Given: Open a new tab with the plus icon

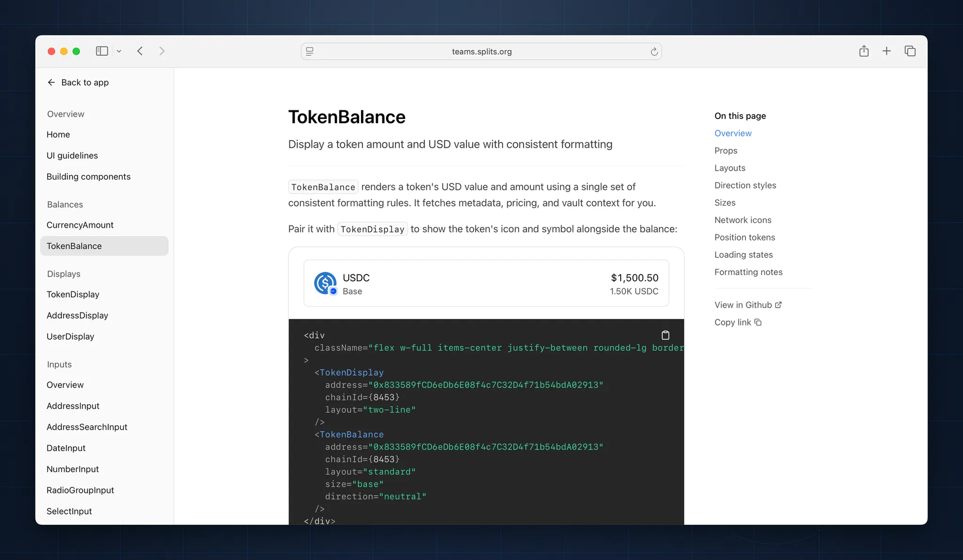Looking at the screenshot, I should click(x=886, y=51).
